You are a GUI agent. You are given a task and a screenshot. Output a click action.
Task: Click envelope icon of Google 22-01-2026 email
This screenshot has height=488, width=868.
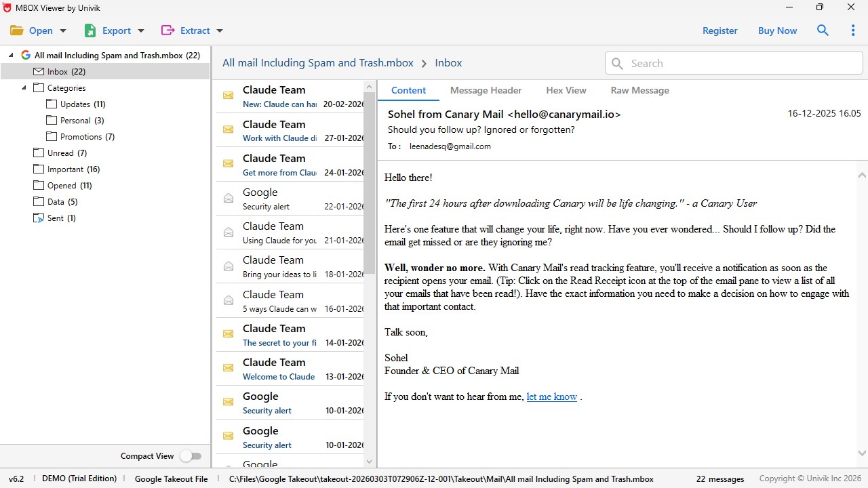coord(229,198)
